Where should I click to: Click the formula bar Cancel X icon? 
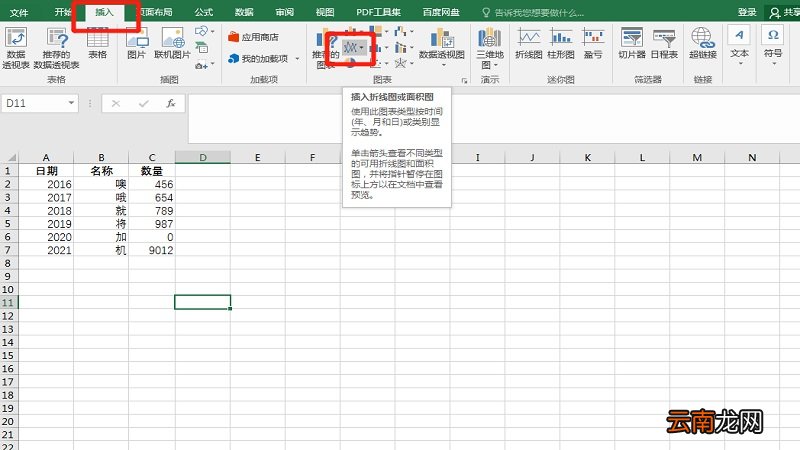point(116,104)
